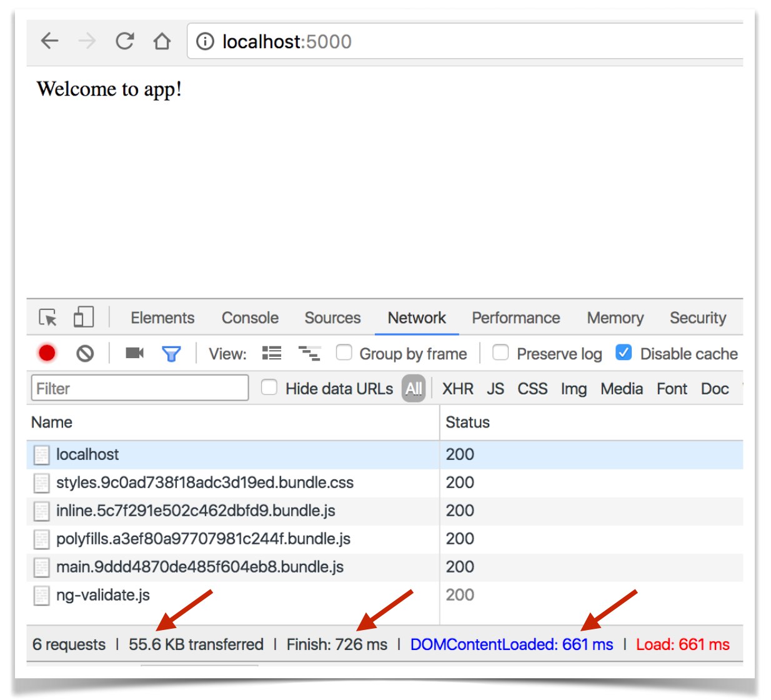Open the Console tab
This screenshot has height=700, width=771.
coord(250,317)
